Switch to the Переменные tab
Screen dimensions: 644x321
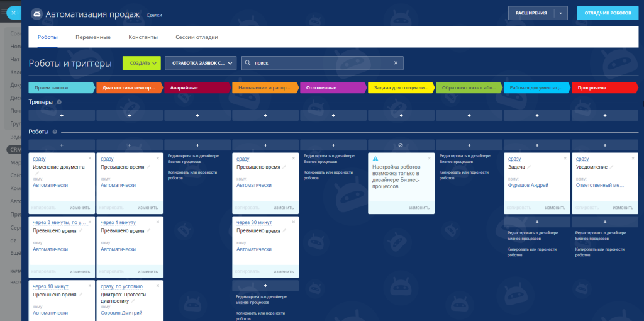click(x=93, y=37)
